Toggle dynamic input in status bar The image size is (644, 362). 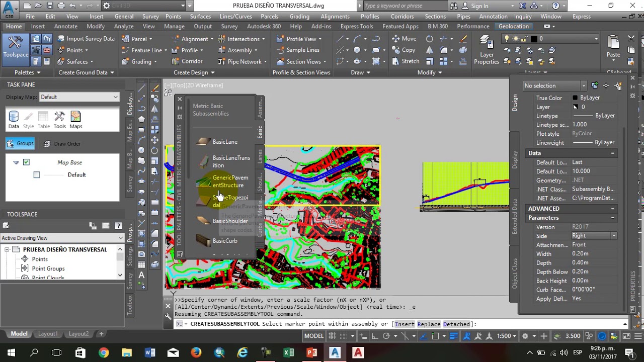point(362,336)
